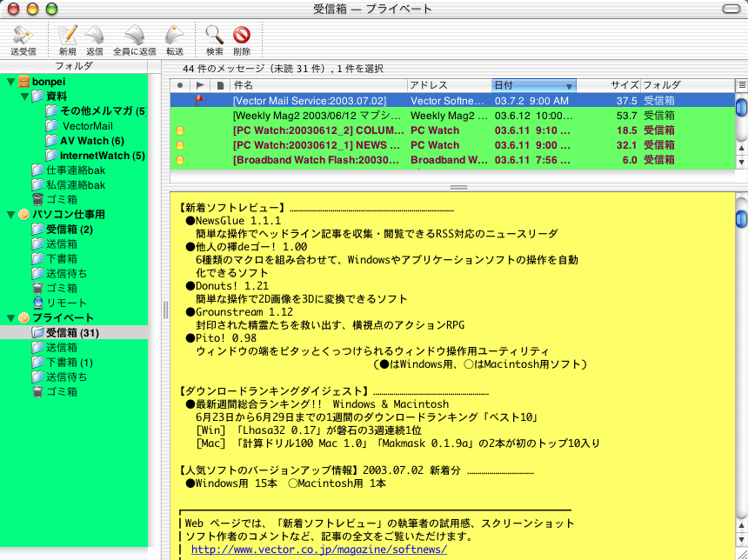Collapse the bonpei tree triangle
The width and height of the screenshot is (748, 560).
click(10, 82)
